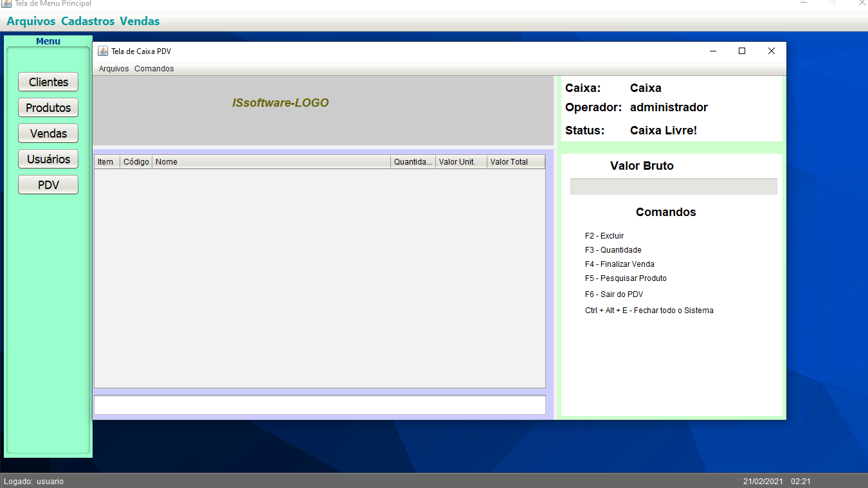Click the date 21/02/2021 in status bar

[x=763, y=482]
